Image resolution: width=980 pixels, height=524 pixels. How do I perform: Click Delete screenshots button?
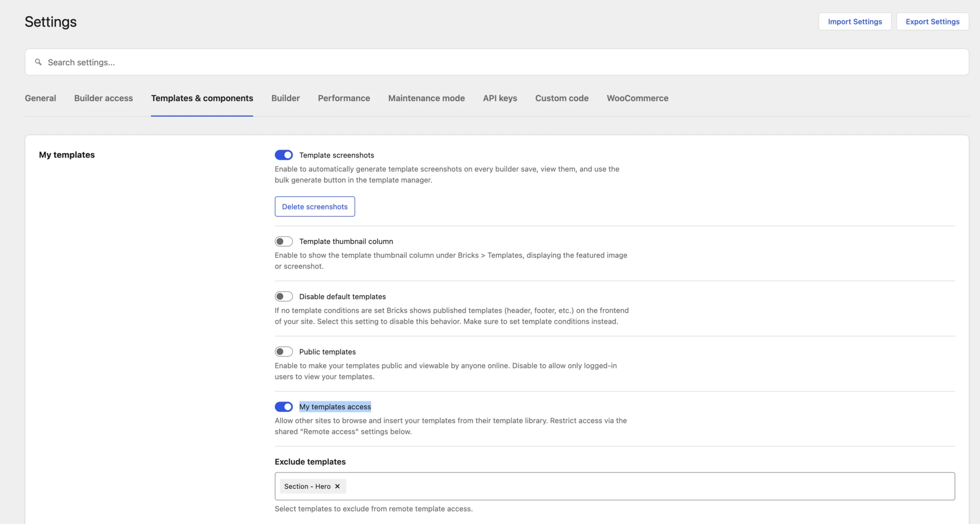point(315,206)
